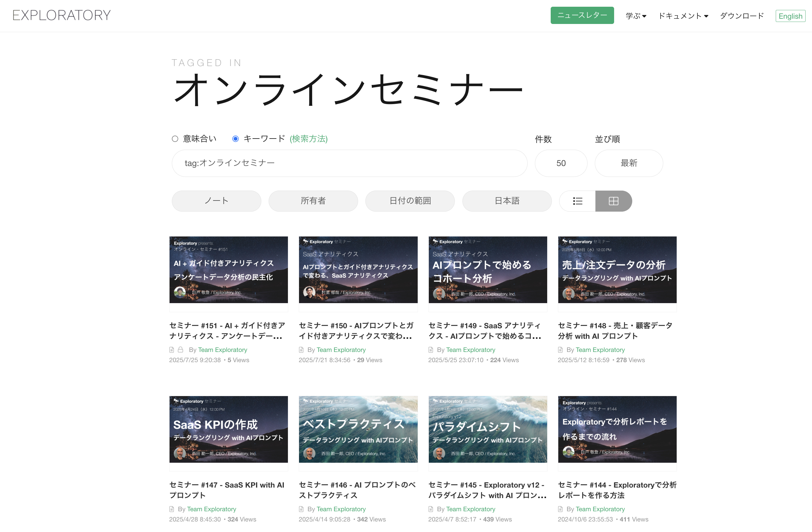The height and width of the screenshot is (532, 812).
Task: Open the 日付の範囲 filter
Action: click(x=410, y=201)
